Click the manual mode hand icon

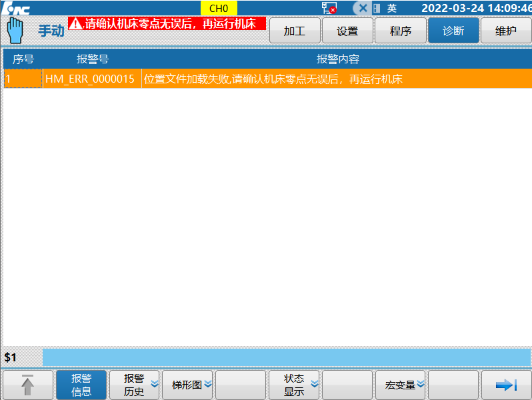pos(15,30)
